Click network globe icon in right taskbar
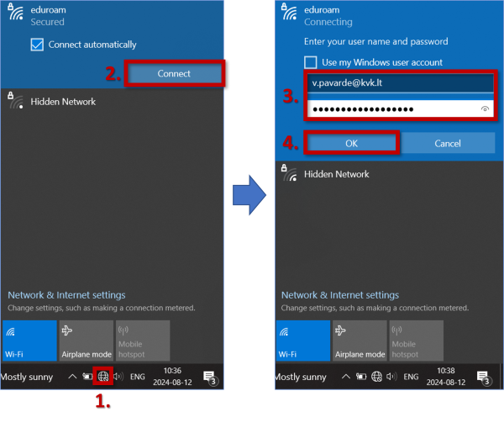504x428 pixels. pyautogui.click(x=376, y=376)
